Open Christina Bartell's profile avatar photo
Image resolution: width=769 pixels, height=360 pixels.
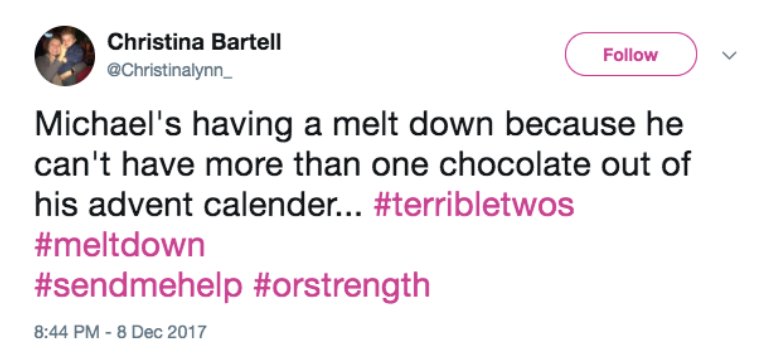(64, 56)
